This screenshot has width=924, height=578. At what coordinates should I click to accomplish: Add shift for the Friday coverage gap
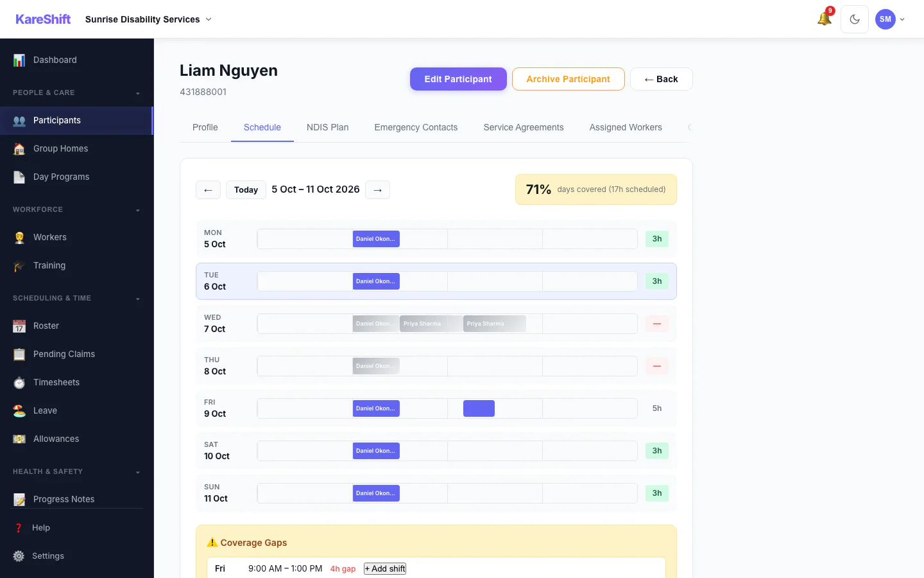pos(385,568)
